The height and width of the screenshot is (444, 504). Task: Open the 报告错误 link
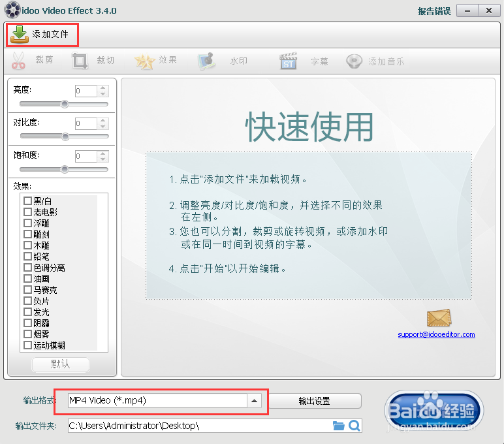[434, 11]
